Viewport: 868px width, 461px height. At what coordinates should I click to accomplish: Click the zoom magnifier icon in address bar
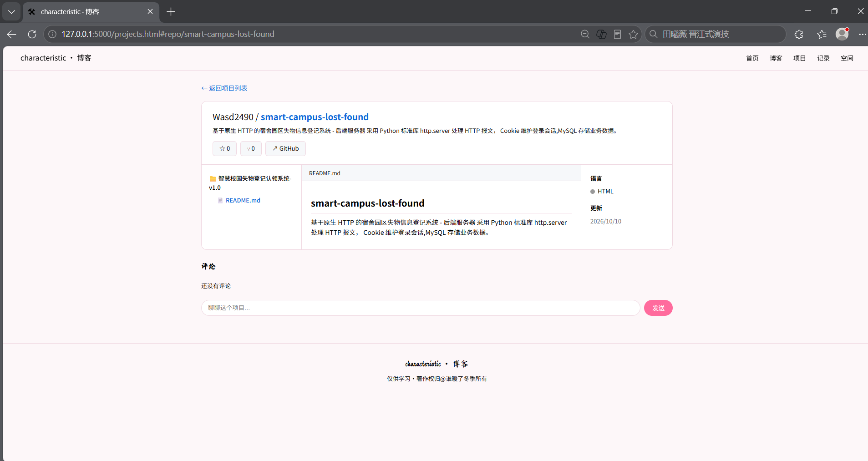point(585,34)
